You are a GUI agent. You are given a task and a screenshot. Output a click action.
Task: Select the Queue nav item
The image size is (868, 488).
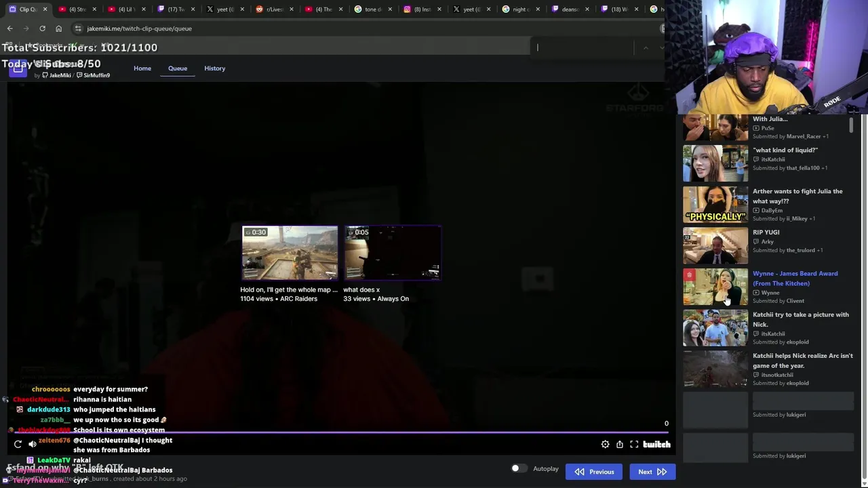tap(178, 68)
